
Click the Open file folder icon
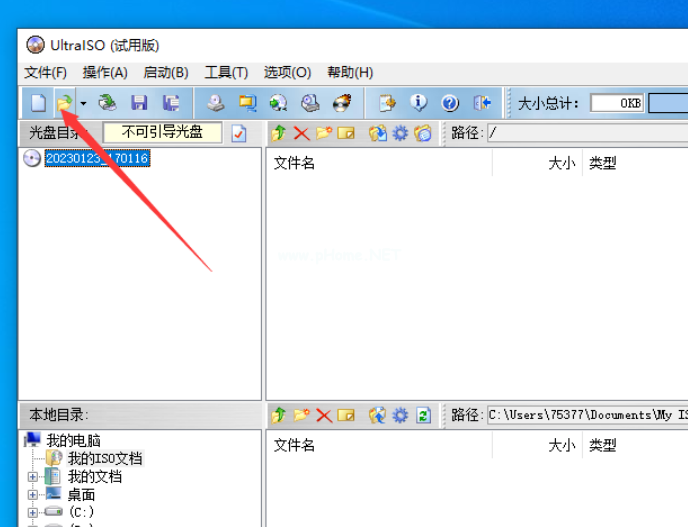click(x=64, y=103)
